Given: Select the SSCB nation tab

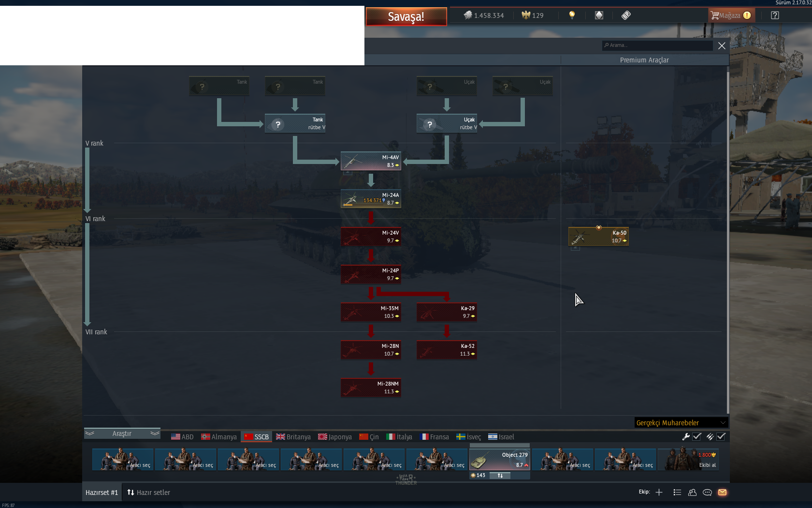Looking at the screenshot, I should 256,437.
